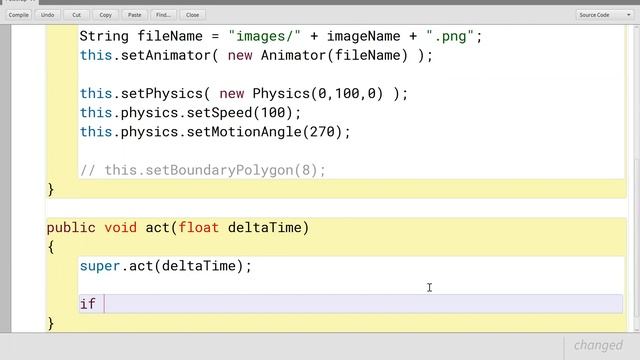This screenshot has width=640, height=360.
Task: Click 'public void act(float deltaTime)' signature
Action: (x=178, y=227)
